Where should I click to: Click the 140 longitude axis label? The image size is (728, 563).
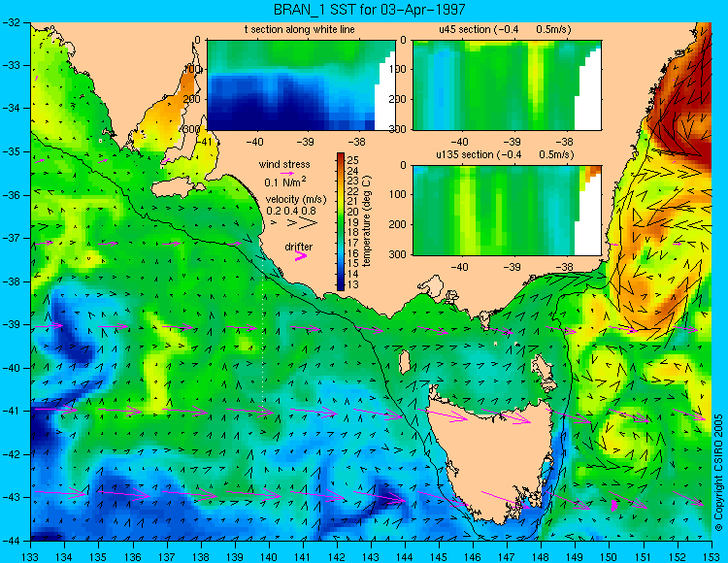269,557
